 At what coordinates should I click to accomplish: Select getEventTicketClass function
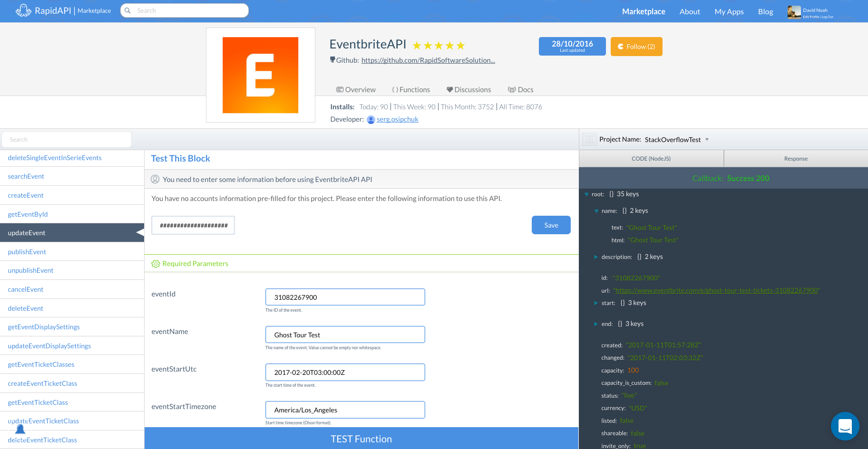click(72, 402)
